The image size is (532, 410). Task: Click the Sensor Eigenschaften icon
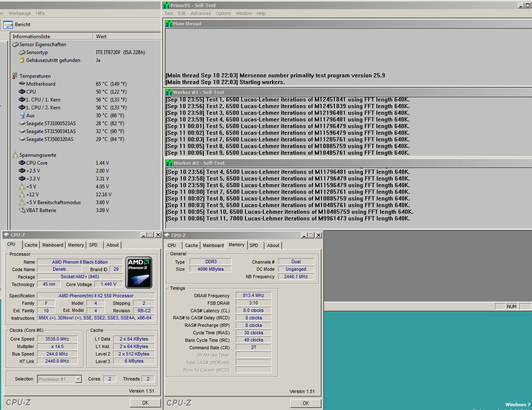(15, 44)
